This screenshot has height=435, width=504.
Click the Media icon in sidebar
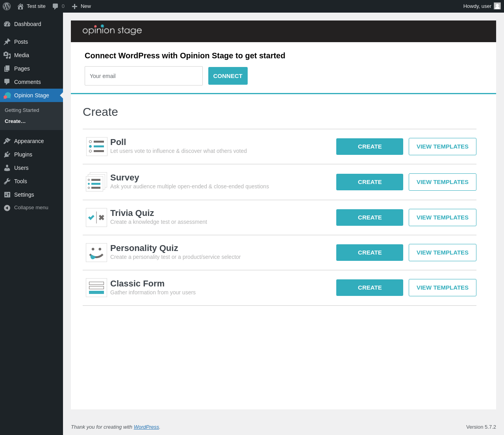pyautogui.click(x=7, y=55)
